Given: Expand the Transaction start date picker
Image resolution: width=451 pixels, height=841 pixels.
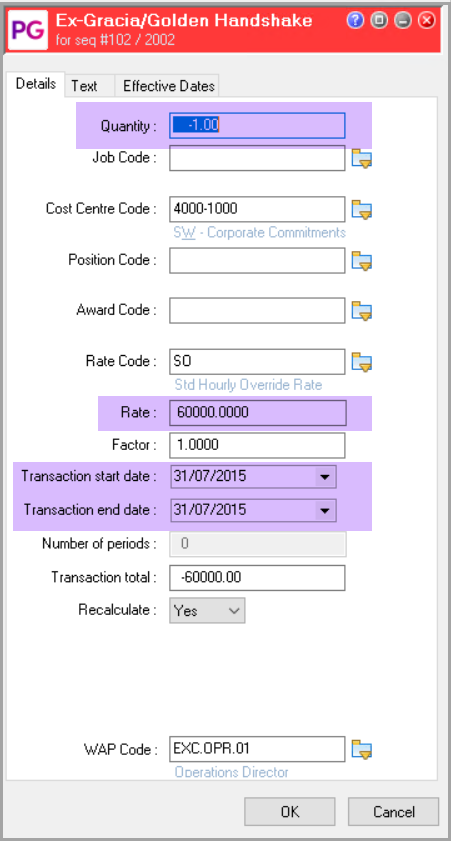Looking at the screenshot, I should 324,476.
